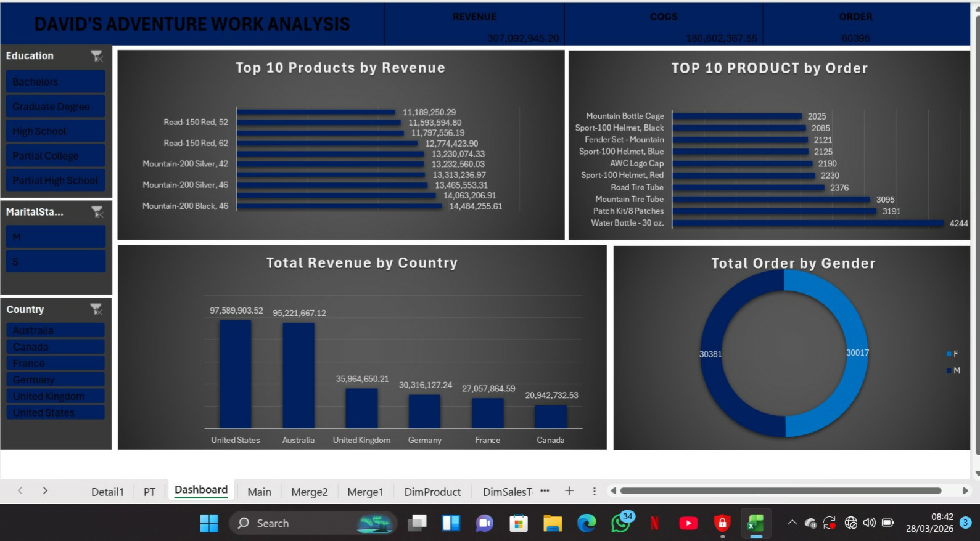Open the Merge2 sheet tab
The image size is (980, 541).
(310, 492)
